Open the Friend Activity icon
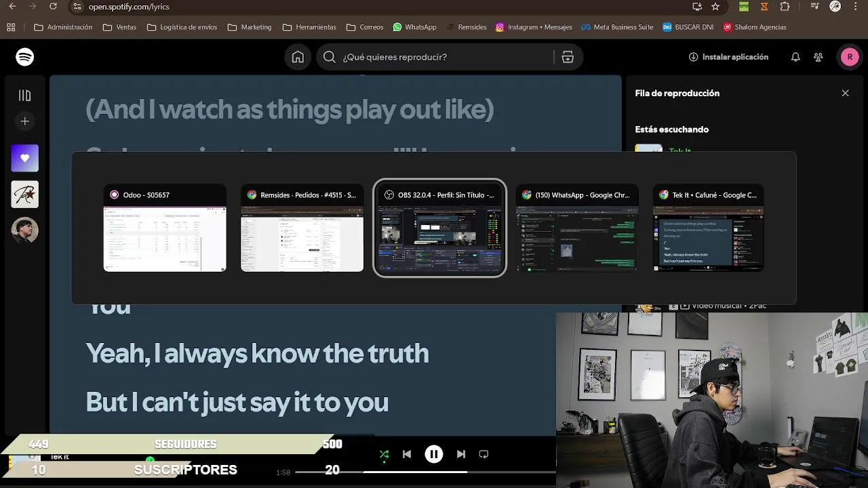The width and height of the screenshot is (868, 488). (818, 57)
